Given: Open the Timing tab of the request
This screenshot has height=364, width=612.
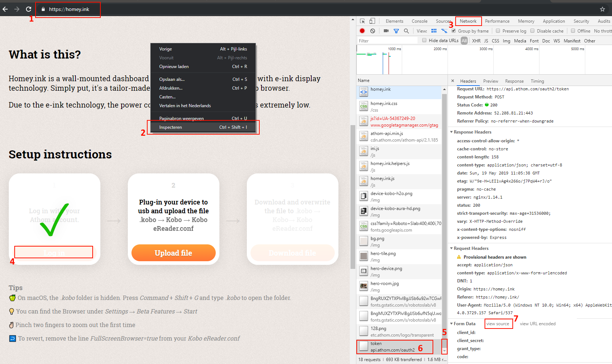Looking at the screenshot, I should tap(537, 81).
